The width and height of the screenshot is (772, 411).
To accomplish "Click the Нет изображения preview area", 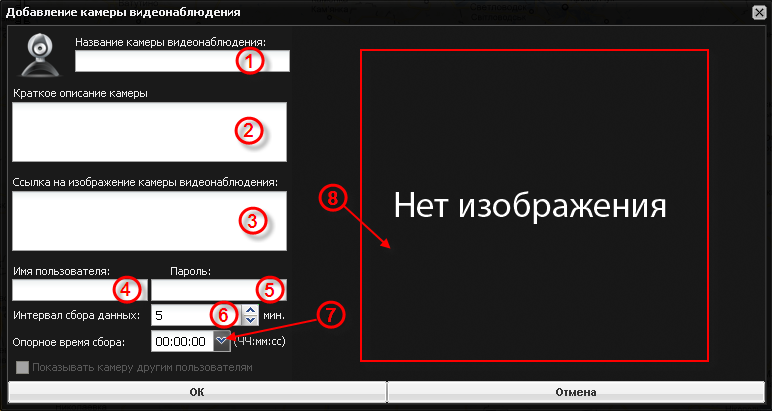I will click(534, 205).
